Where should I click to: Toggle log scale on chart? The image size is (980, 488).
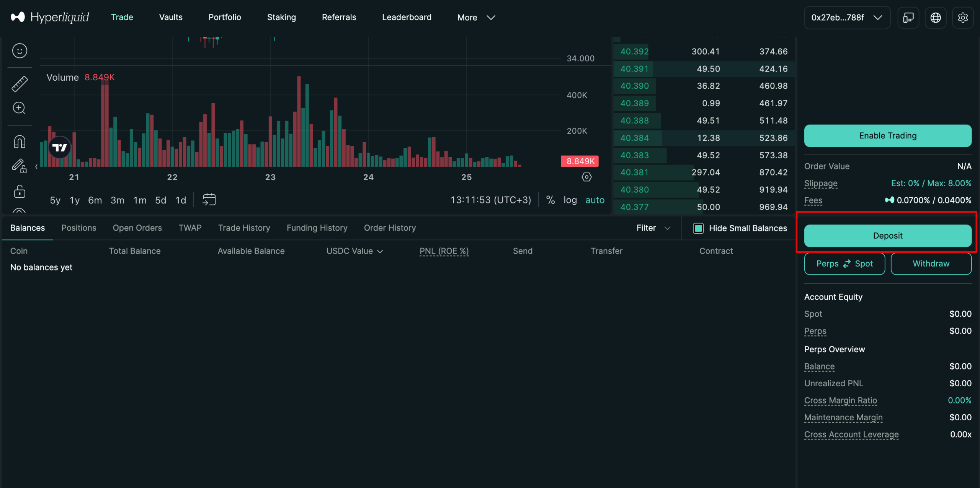570,200
